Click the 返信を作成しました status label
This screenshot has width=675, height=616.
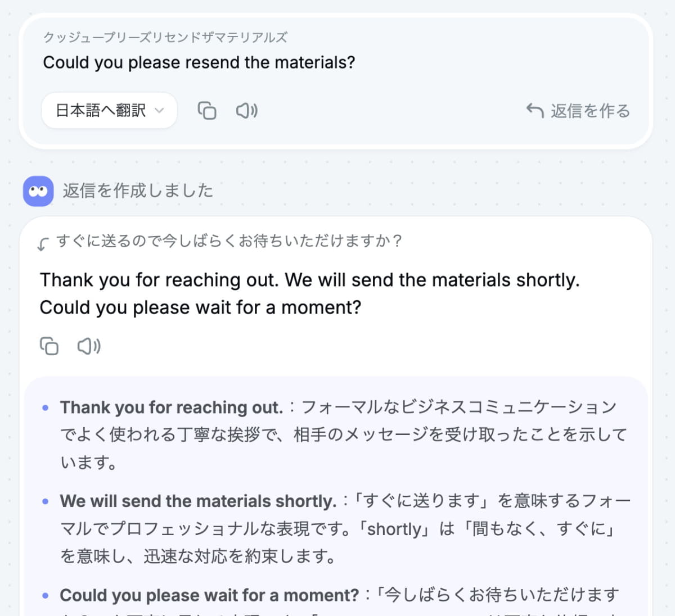click(138, 191)
